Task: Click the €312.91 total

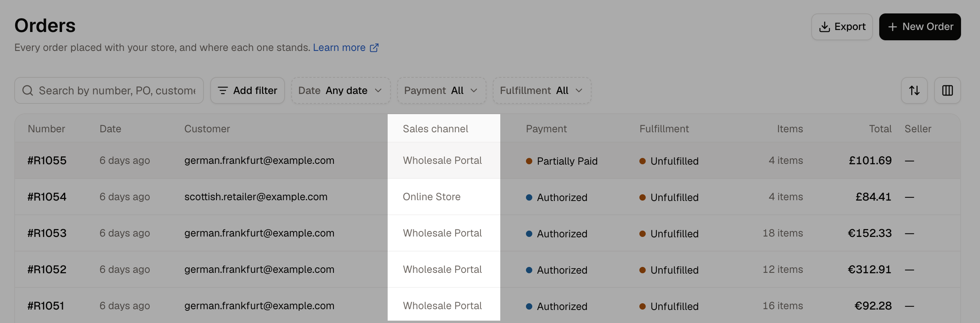Action: [x=869, y=269]
